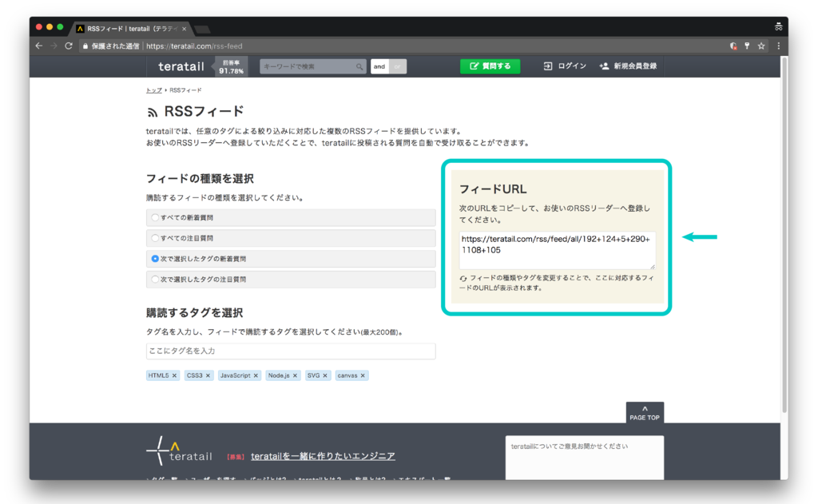The image size is (818, 504).
Task: Click the feed URL text area
Action: [557, 251]
